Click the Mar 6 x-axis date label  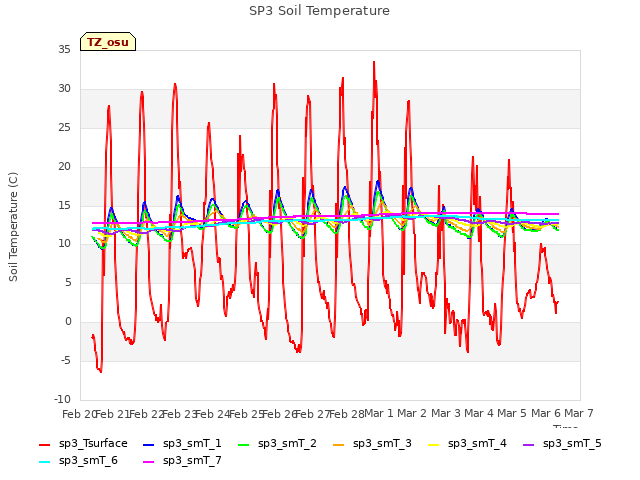click(546, 414)
